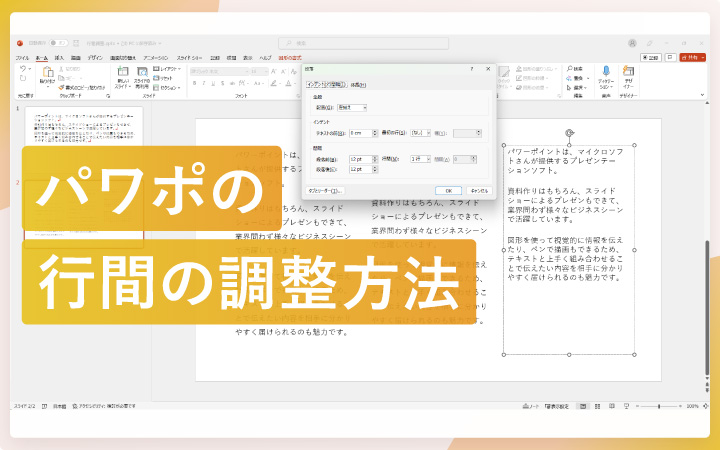Image resolution: width=720 pixels, height=450 pixels.
Task: Click the Notes (ノート) status bar button
Action: click(531, 406)
